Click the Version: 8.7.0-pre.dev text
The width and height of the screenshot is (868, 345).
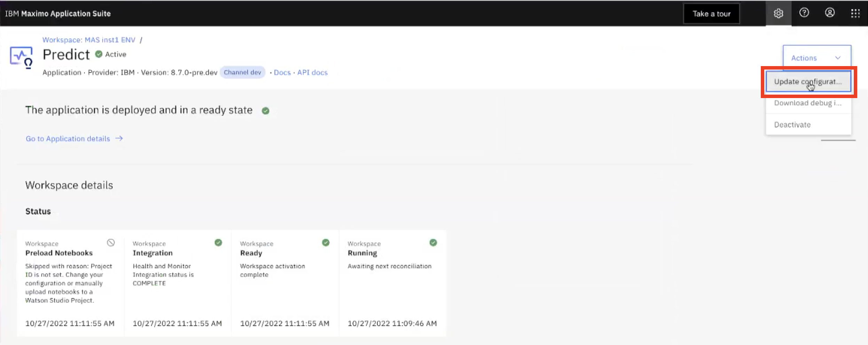pos(179,72)
